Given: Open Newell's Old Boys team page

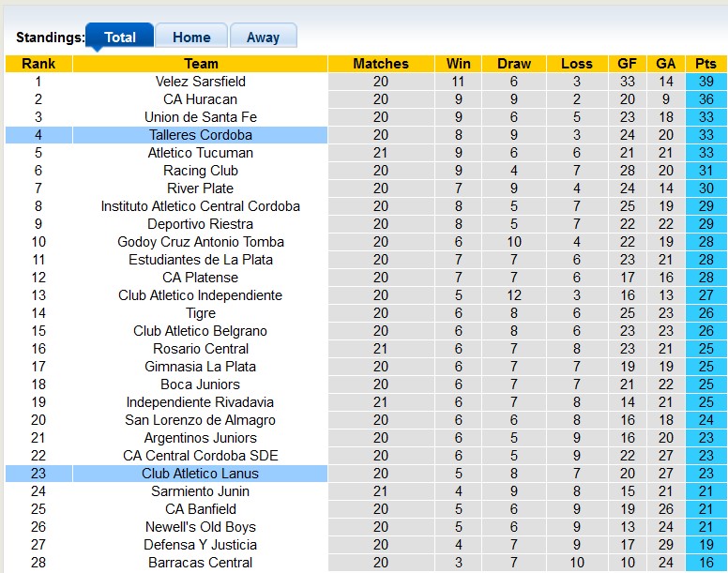Looking at the screenshot, I should [201, 527].
